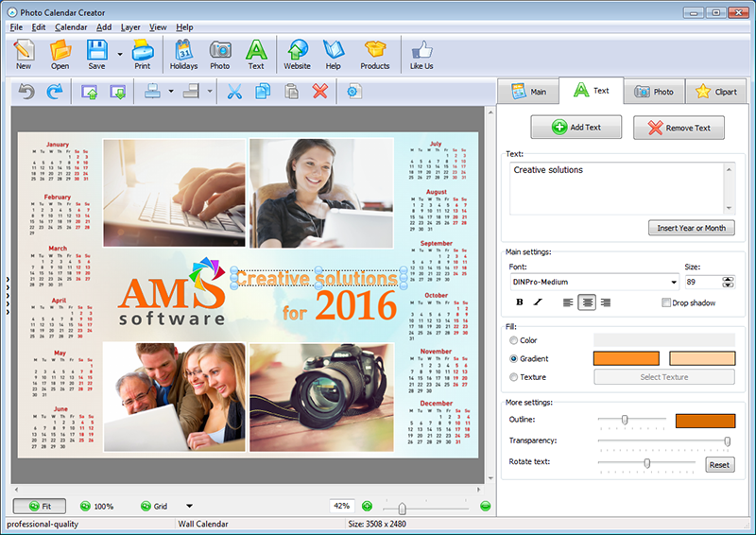Switch to the Photo tab

point(654,91)
